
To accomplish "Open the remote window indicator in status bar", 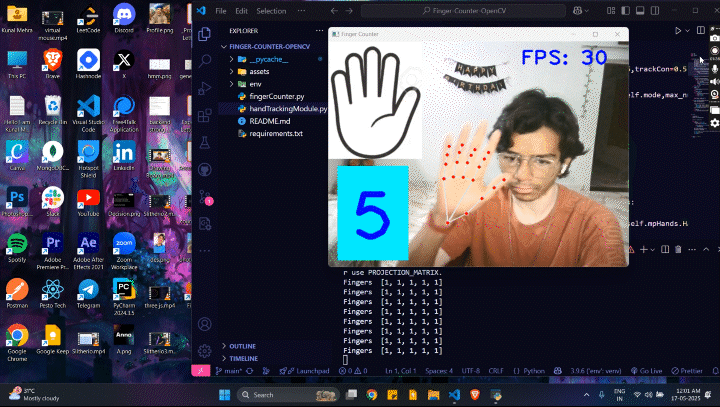I will coord(201,371).
